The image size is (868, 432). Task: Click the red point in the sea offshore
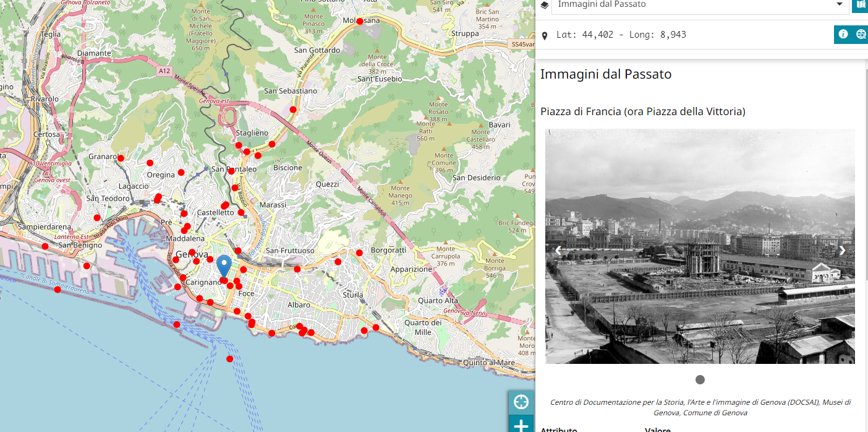click(229, 359)
